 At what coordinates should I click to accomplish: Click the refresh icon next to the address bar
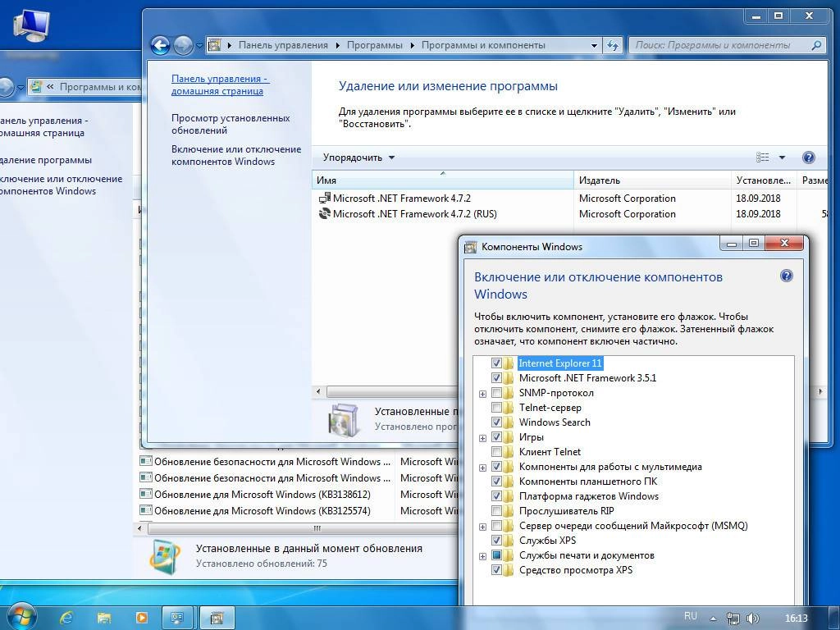click(612, 46)
